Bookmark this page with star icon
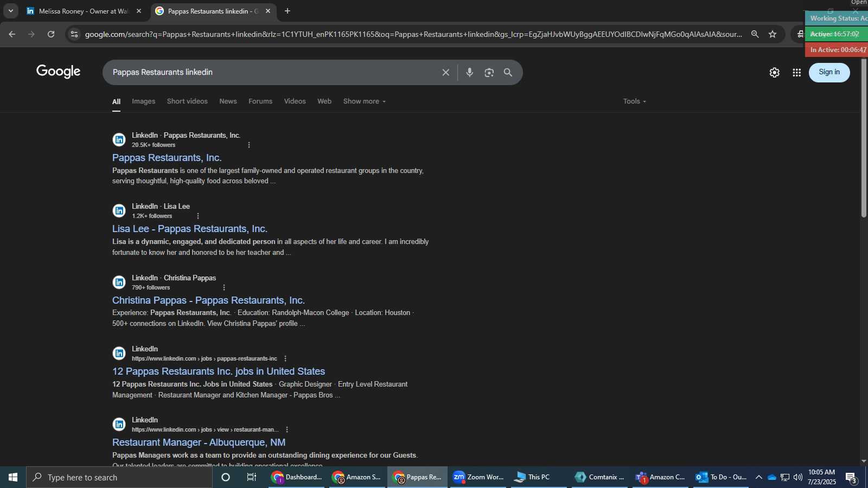The width and height of the screenshot is (868, 488). (773, 34)
